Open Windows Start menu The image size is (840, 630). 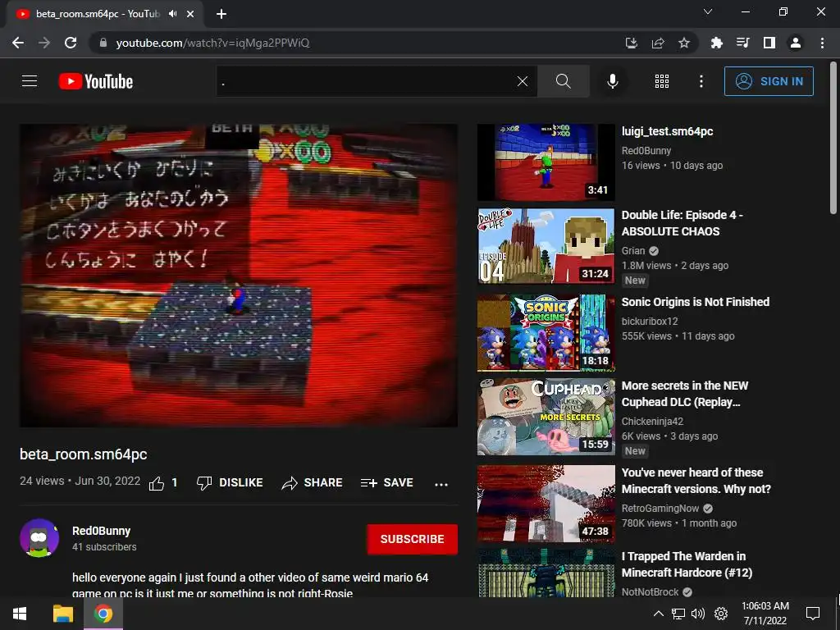[20, 614]
